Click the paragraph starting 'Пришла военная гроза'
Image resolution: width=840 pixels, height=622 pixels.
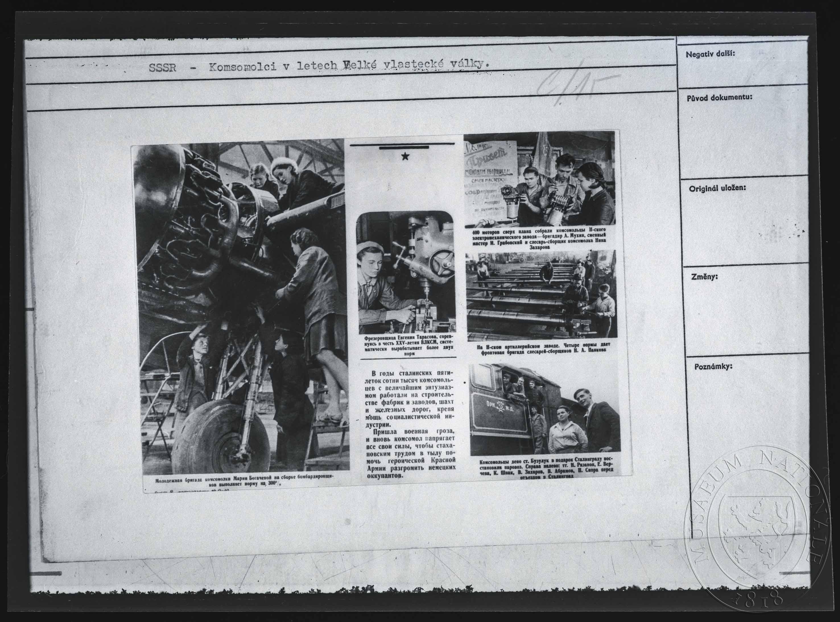(411, 453)
